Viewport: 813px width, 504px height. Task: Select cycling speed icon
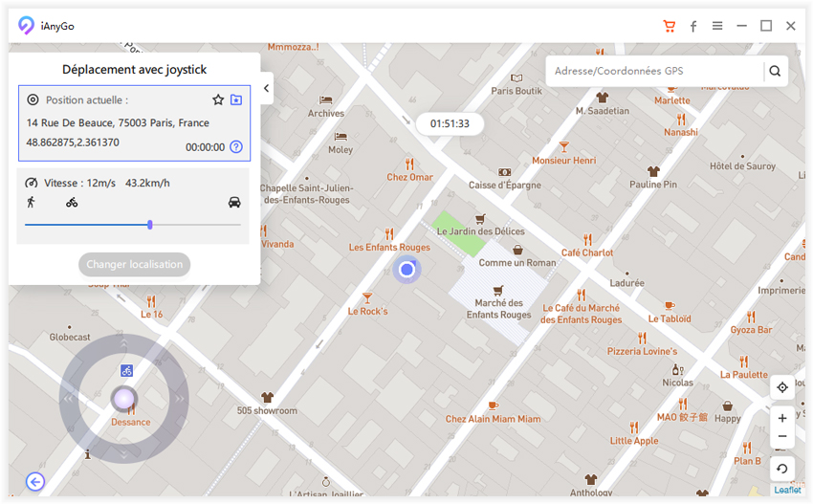pos(72,202)
